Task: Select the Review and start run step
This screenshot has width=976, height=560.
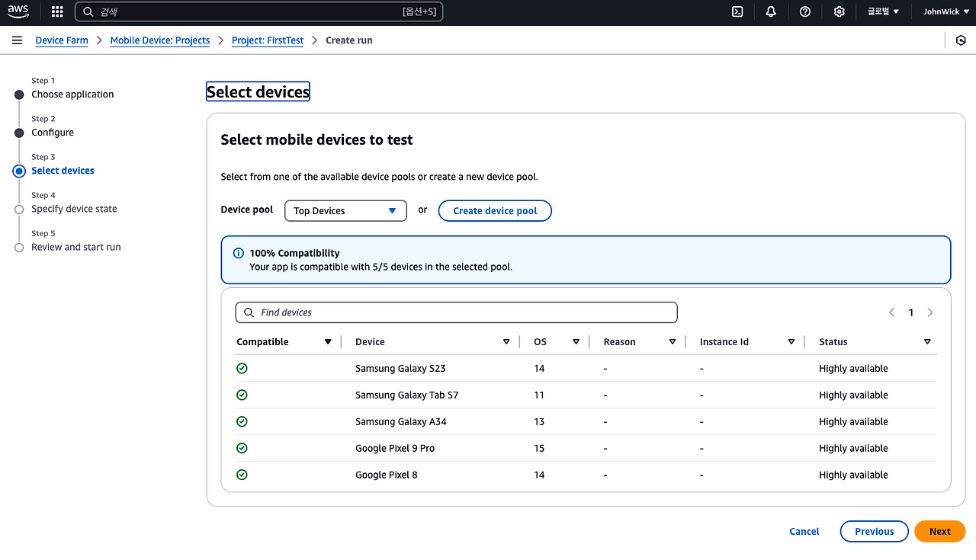Action: click(75, 247)
